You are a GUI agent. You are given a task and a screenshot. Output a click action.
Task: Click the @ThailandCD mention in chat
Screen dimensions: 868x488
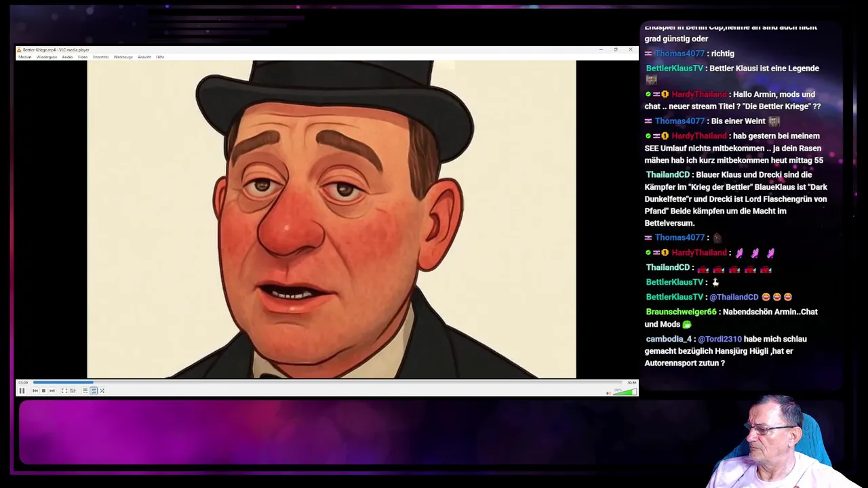(x=734, y=298)
